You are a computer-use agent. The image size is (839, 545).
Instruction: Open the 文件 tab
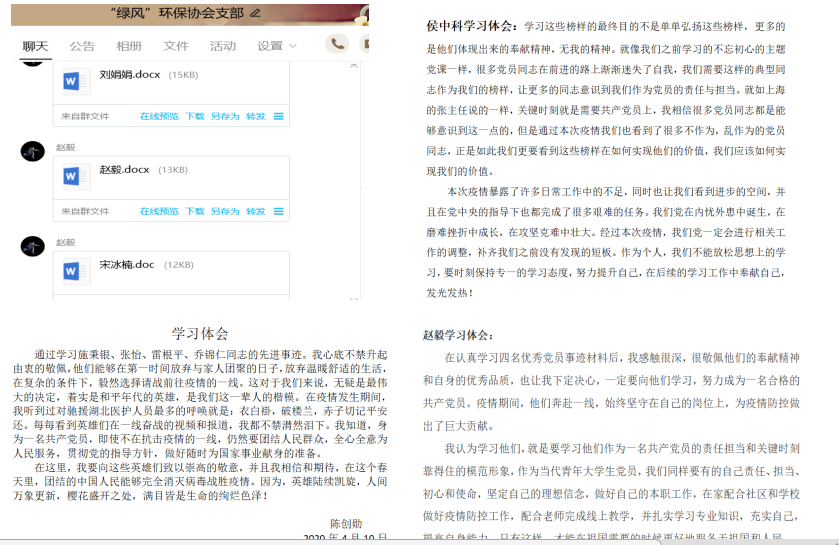[176, 46]
